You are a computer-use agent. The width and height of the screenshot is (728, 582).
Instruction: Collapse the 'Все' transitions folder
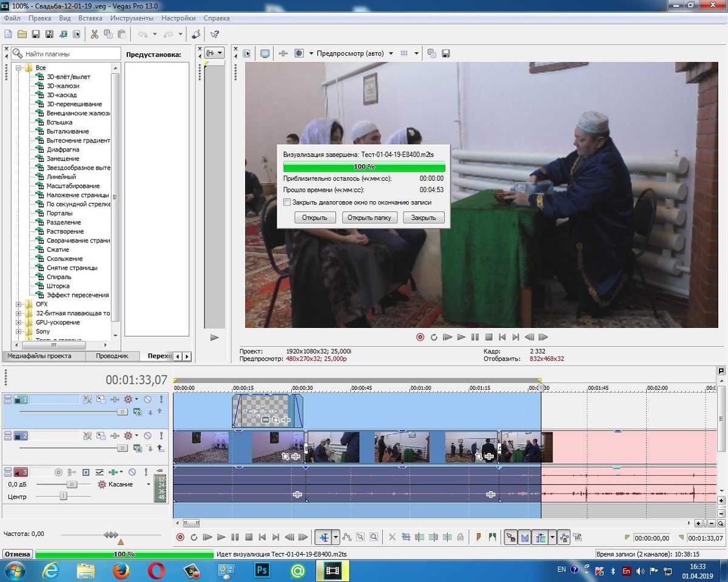point(19,68)
